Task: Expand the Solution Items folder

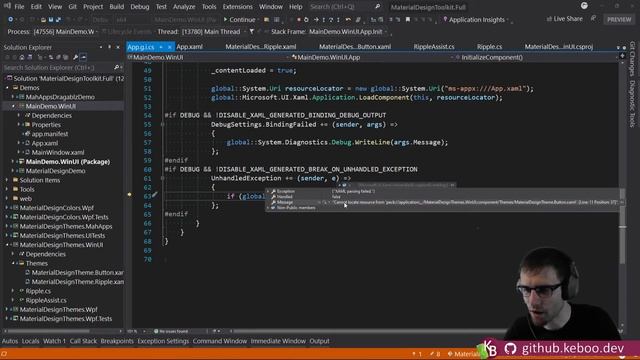Action: (7, 180)
